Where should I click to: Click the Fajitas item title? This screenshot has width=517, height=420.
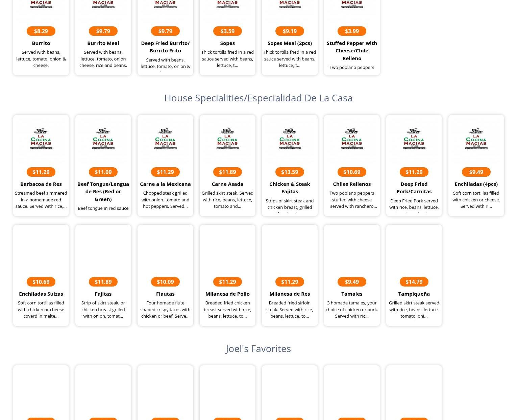[x=103, y=294]
